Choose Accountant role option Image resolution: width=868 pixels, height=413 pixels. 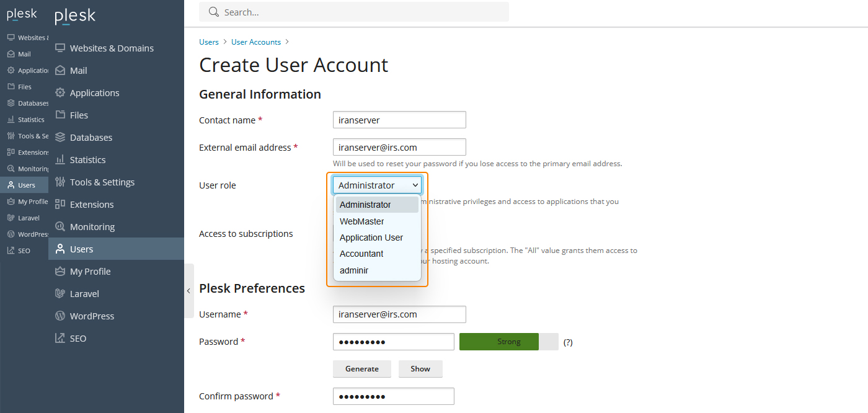click(361, 254)
